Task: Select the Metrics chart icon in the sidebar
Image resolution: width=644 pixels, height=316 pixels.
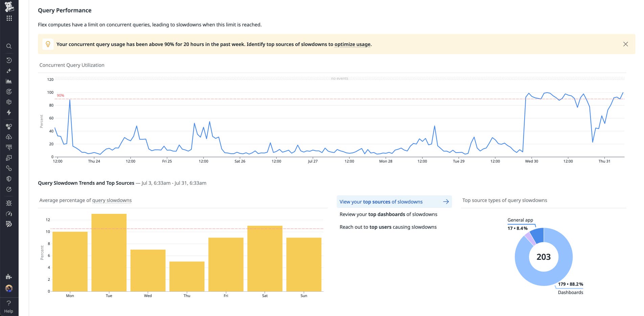Action: (x=9, y=81)
